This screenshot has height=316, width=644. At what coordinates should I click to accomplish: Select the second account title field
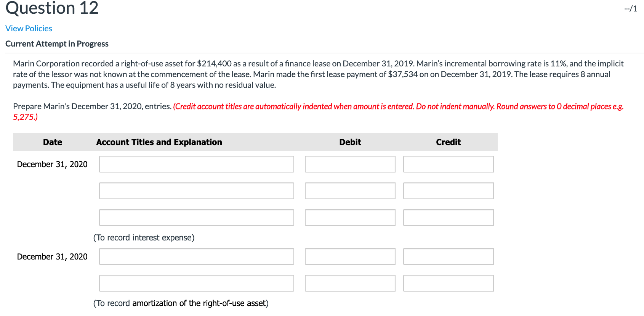click(196, 190)
